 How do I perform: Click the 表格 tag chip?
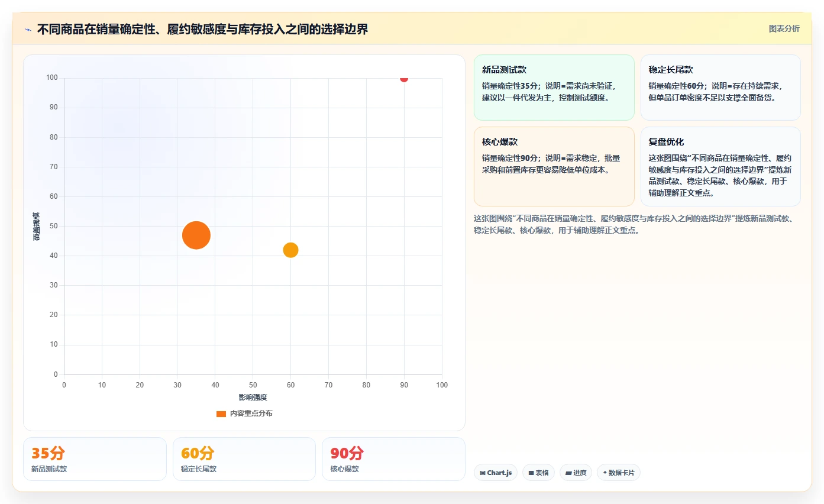point(538,473)
